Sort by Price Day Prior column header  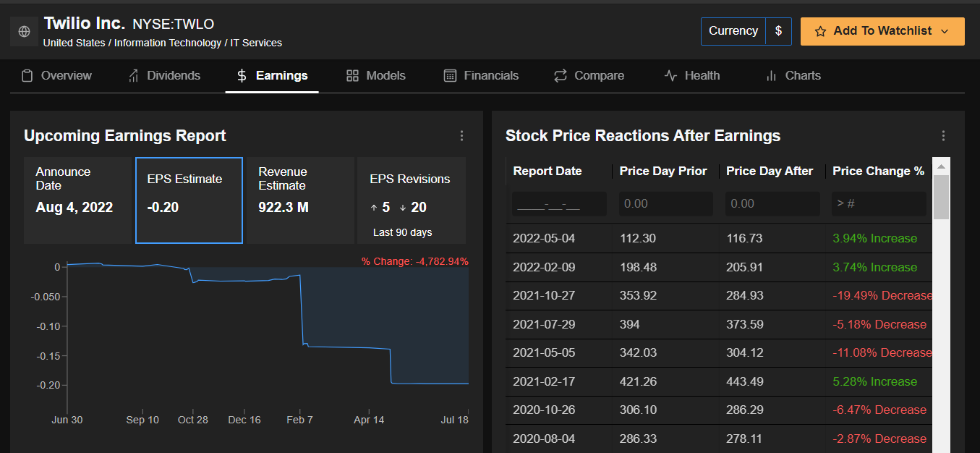point(663,172)
